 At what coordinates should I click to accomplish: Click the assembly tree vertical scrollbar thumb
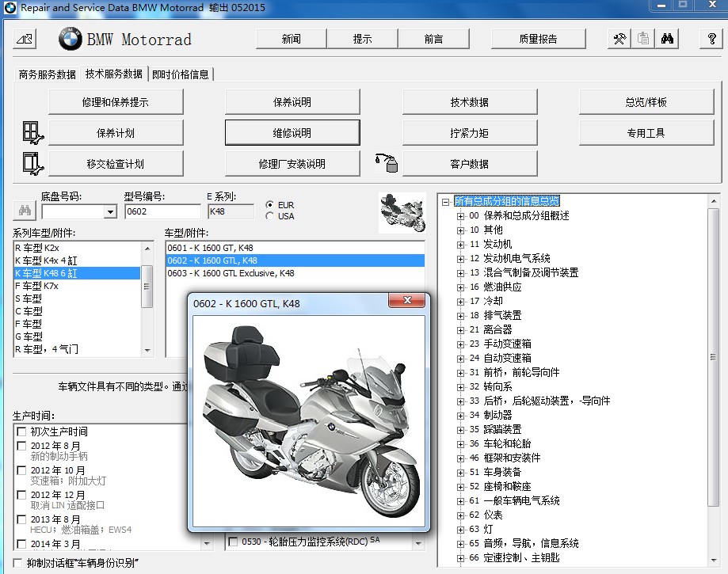coord(713,357)
